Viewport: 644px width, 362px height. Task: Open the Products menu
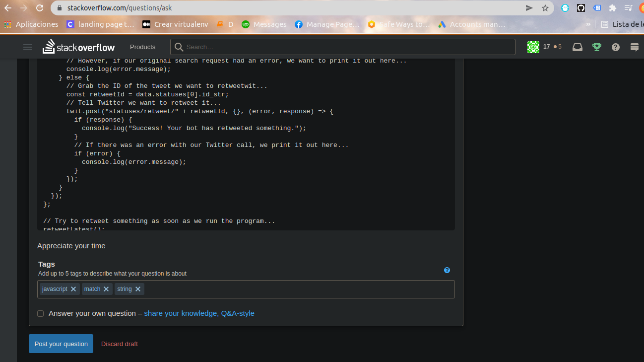click(142, 47)
